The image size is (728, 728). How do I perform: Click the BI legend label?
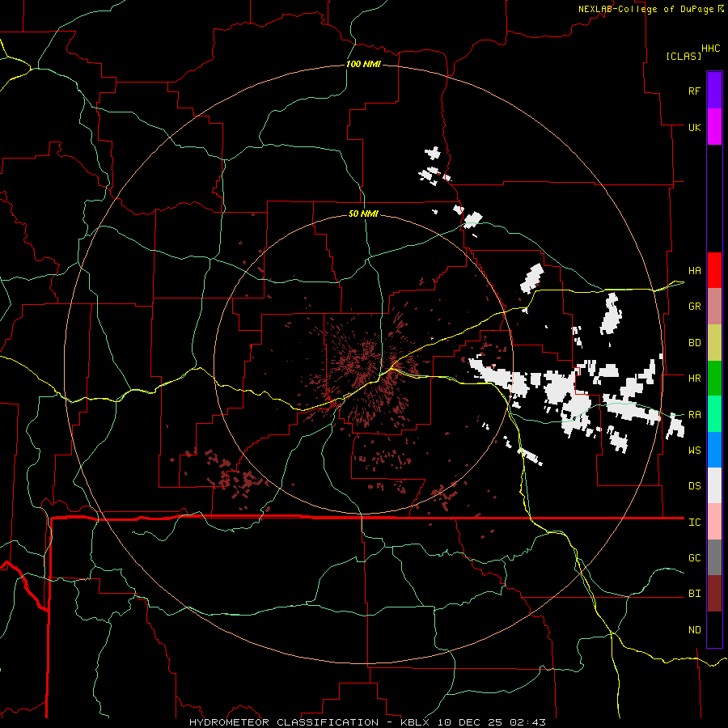click(x=694, y=594)
